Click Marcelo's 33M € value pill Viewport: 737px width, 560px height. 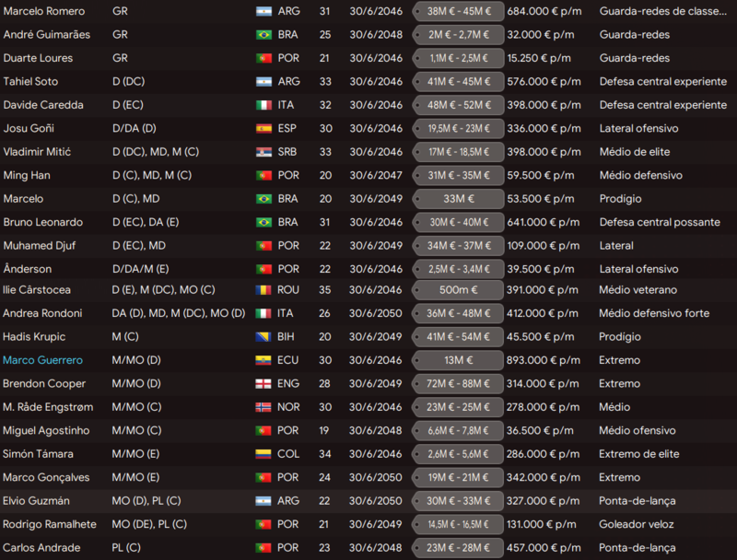pos(458,199)
